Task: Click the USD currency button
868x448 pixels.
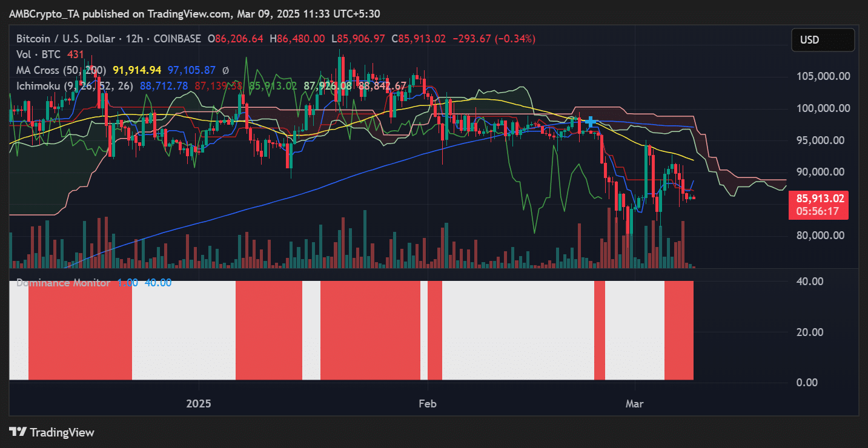Action: click(x=823, y=40)
